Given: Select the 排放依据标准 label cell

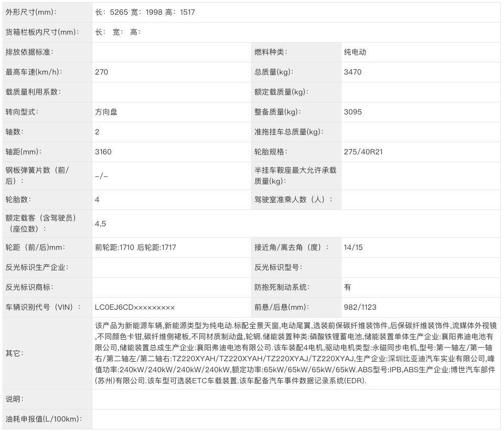Looking at the screenshot, I should click(x=29, y=52).
